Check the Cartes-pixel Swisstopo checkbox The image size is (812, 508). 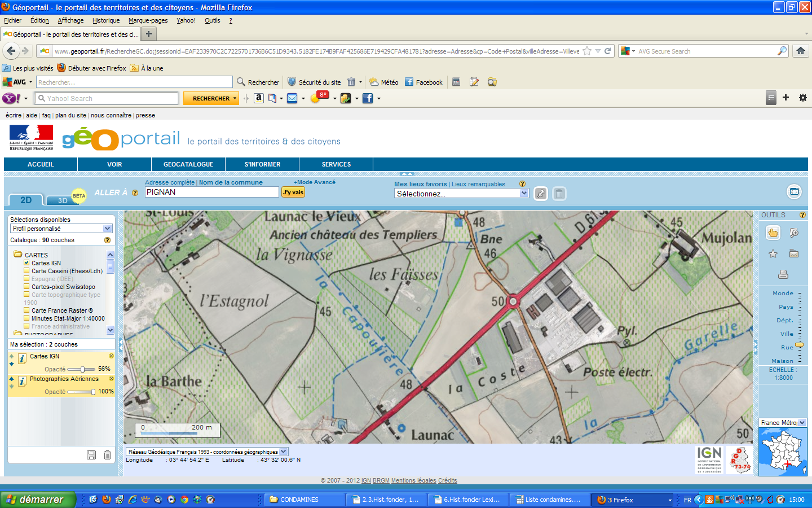27,286
